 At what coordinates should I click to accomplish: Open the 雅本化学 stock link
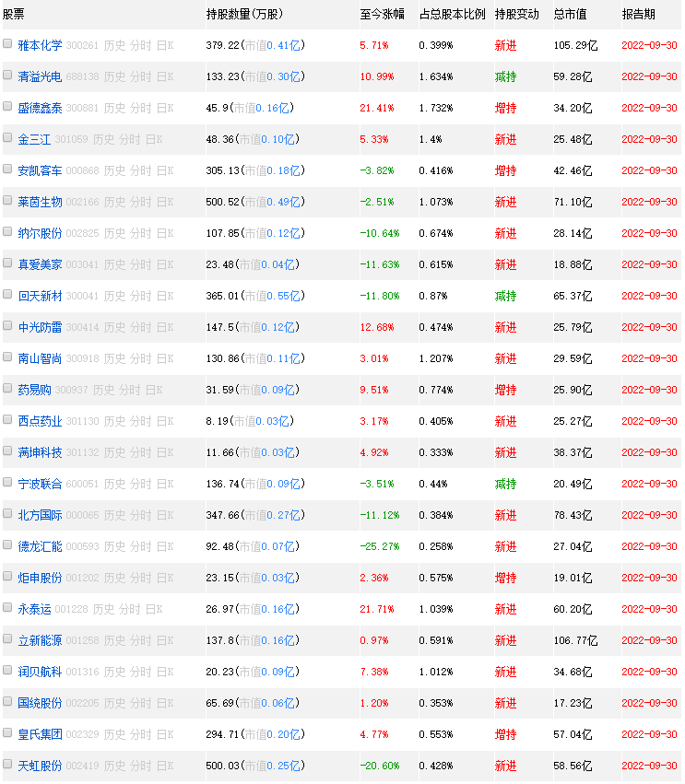pos(40,45)
